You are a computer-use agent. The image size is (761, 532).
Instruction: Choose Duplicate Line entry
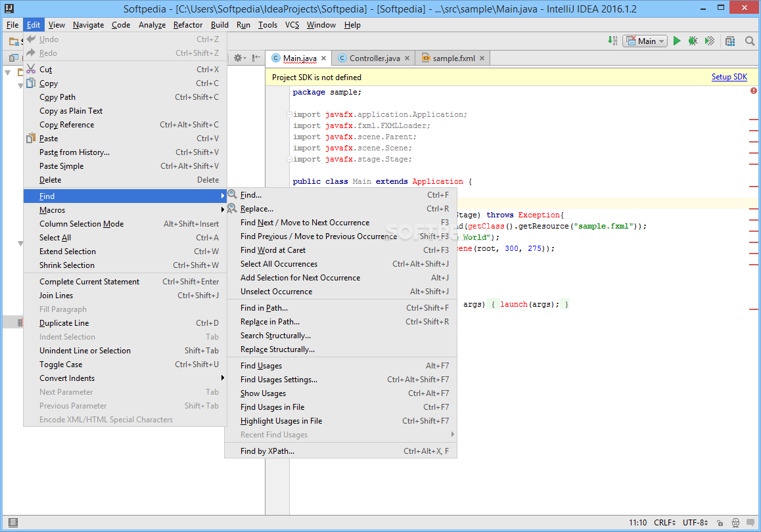click(x=126, y=323)
